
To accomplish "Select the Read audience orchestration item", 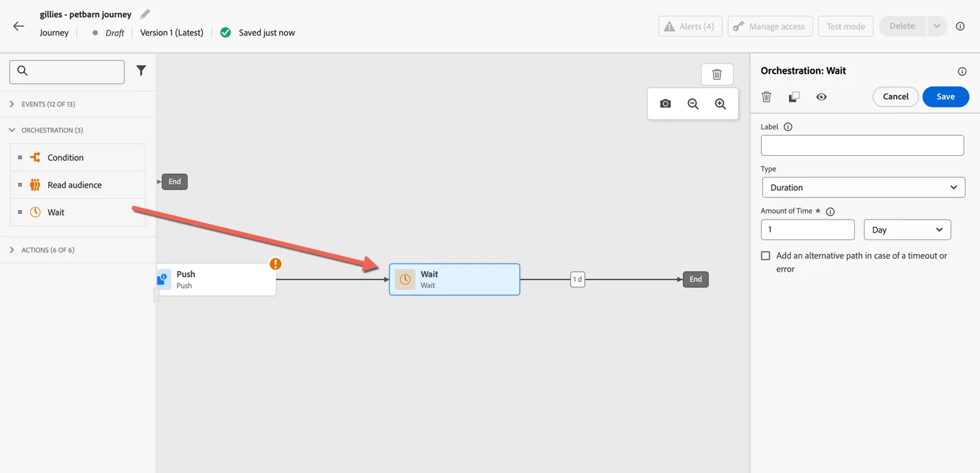I will click(78, 185).
